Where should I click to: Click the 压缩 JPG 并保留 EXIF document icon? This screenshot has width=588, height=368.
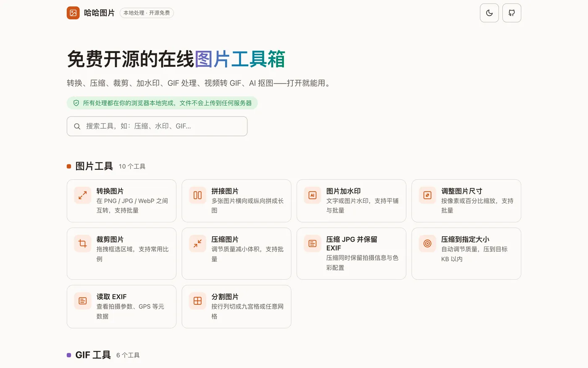pyautogui.click(x=312, y=244)
